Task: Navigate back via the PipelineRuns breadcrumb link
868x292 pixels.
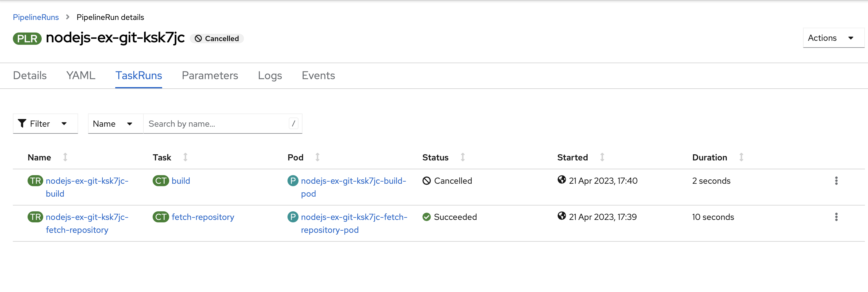Action: tap(36, 17)
